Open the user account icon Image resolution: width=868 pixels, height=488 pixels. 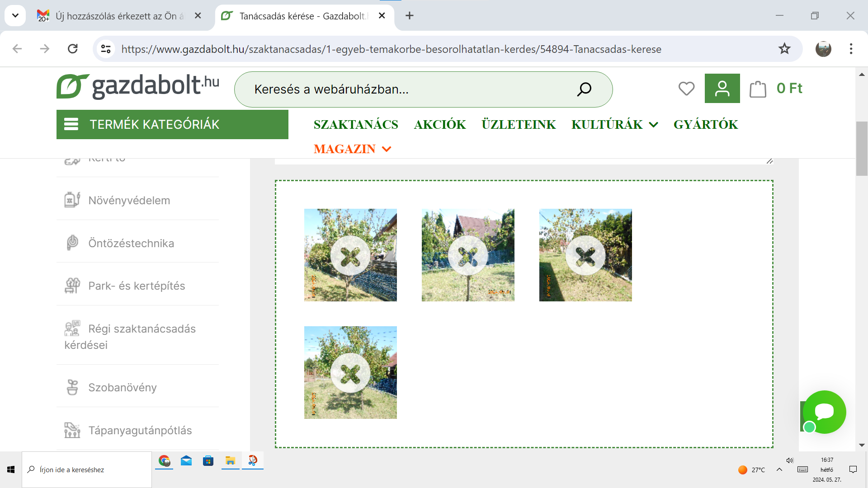point(722,89)
